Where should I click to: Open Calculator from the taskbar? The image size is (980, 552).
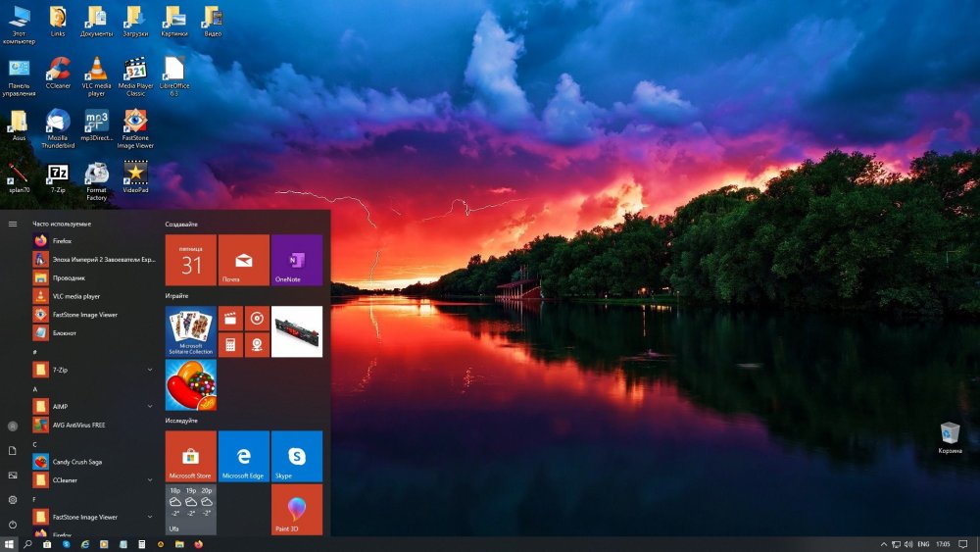(142, 544)
